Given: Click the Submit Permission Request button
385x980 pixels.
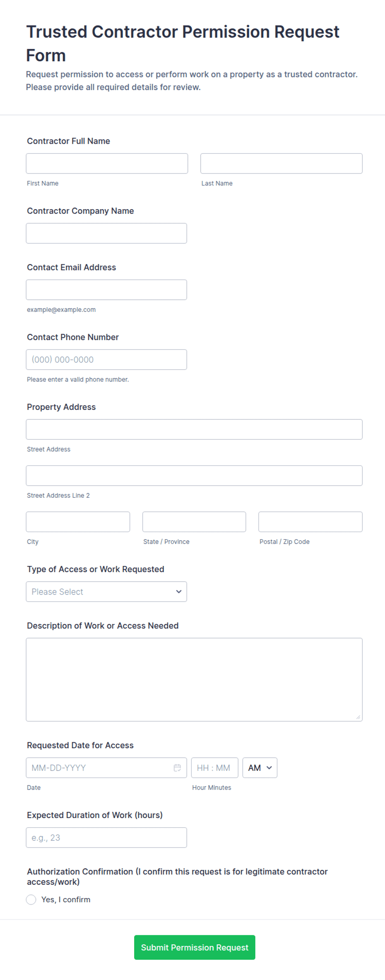Looking at the screenshot, I should click(195, 947).
